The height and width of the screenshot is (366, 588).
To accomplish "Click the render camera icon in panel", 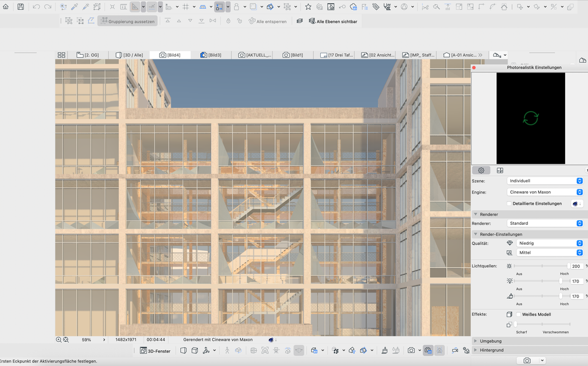I will (527, 360).
